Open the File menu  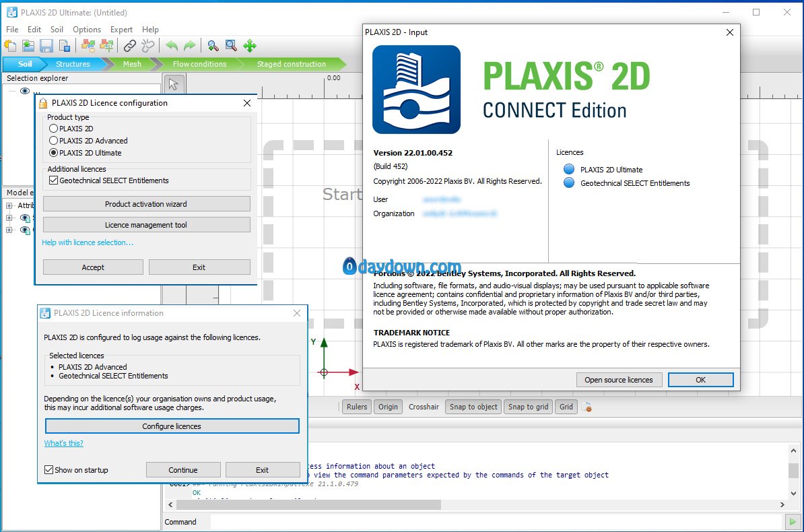(12, 30)
